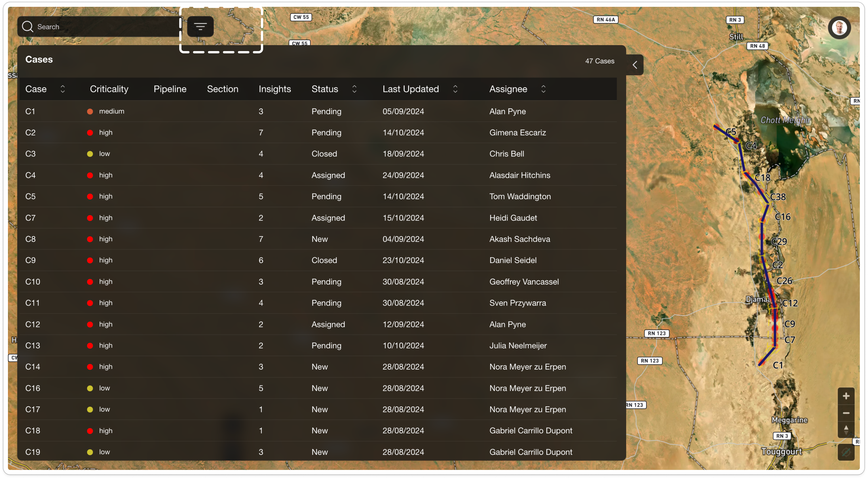This screenshot has width=868, height=479.
Task: Collapse the Cases panel with chevron
Action: pos(635,65)
